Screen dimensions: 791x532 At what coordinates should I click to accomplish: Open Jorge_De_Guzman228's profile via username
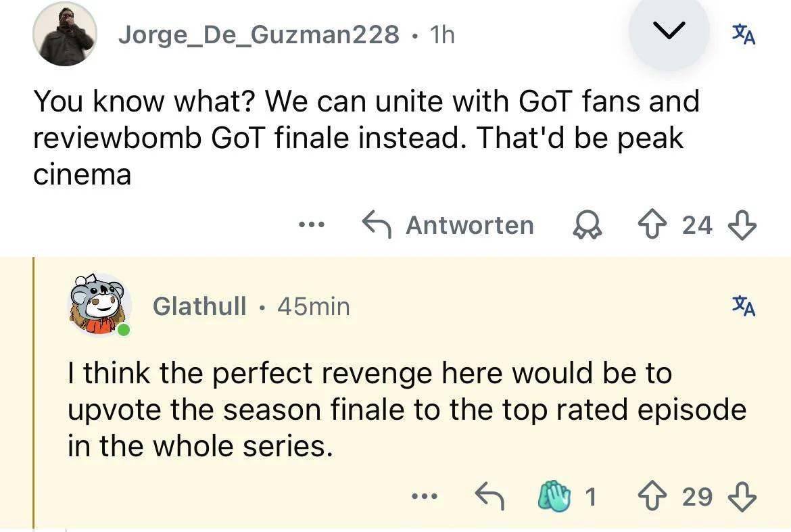(258, 34)
